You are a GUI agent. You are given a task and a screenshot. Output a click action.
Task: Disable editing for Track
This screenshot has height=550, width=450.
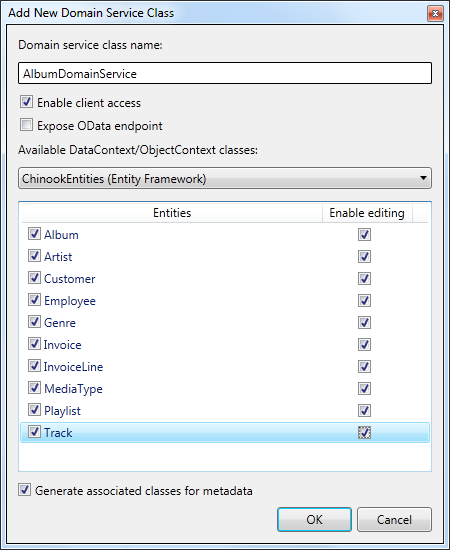364,432
